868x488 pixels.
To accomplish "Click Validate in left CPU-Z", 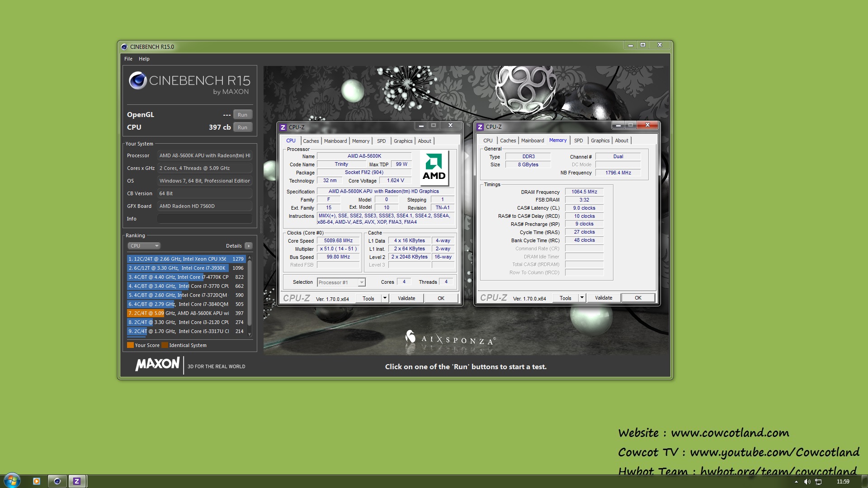I will point(406,298).
